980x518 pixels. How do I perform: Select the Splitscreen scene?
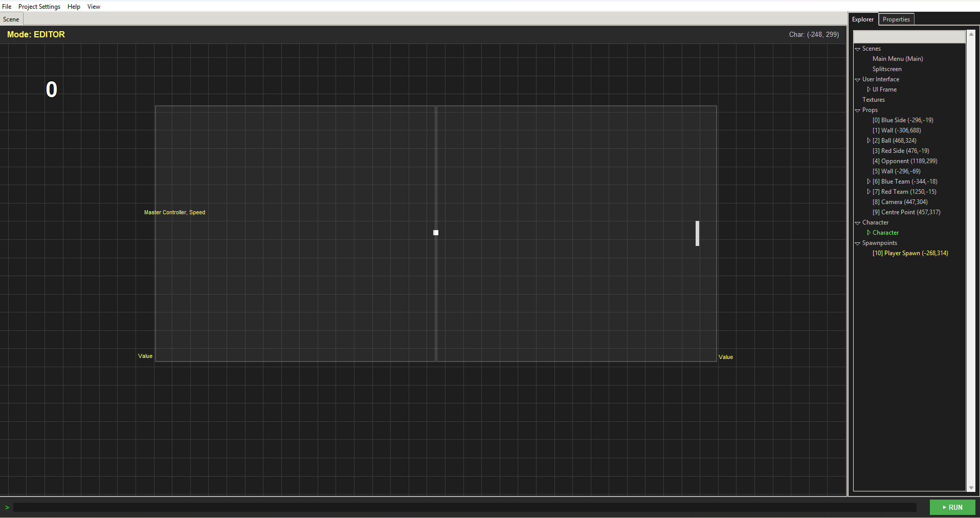click(x=887, y=69)
